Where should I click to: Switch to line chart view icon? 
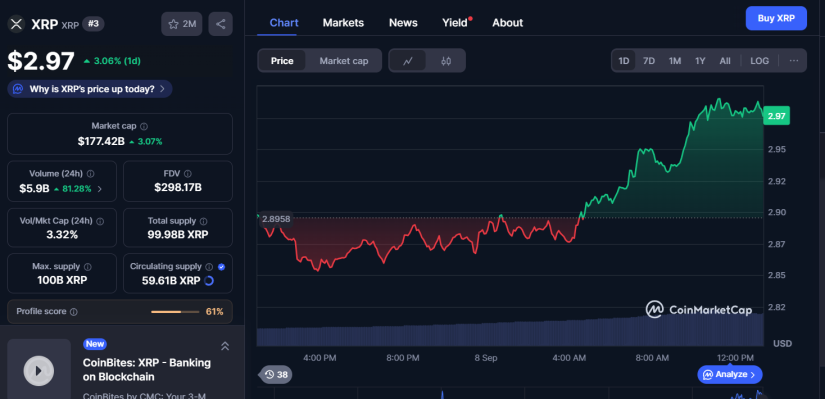point(407,61)
